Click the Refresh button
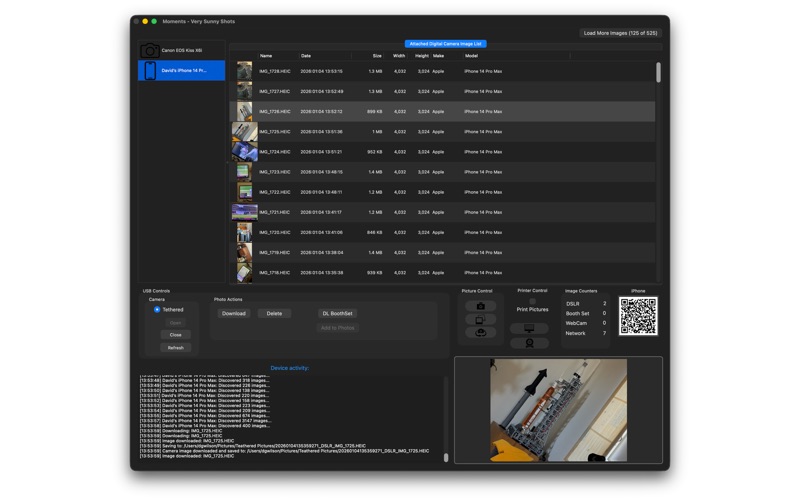 (x=176, y=348)
